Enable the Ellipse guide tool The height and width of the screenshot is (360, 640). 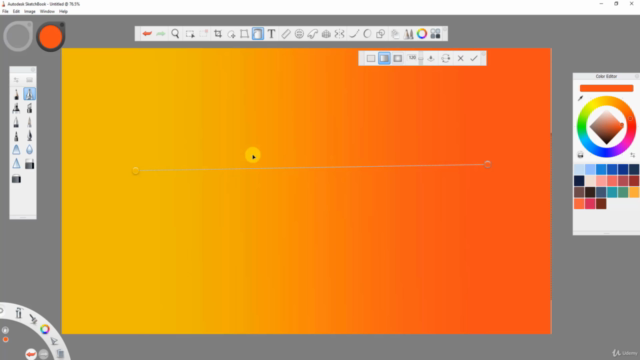click(299, 34)
